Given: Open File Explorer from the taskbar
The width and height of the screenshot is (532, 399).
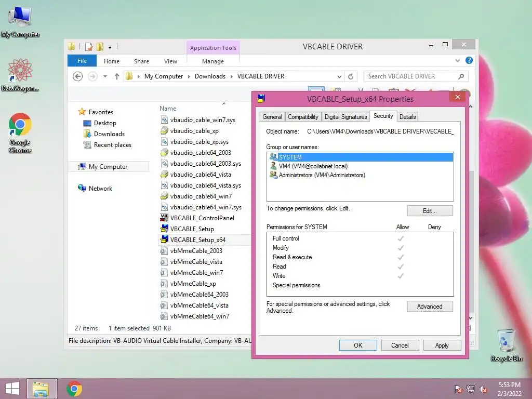Looking at the screenshot, I should (x=41, y=389).
